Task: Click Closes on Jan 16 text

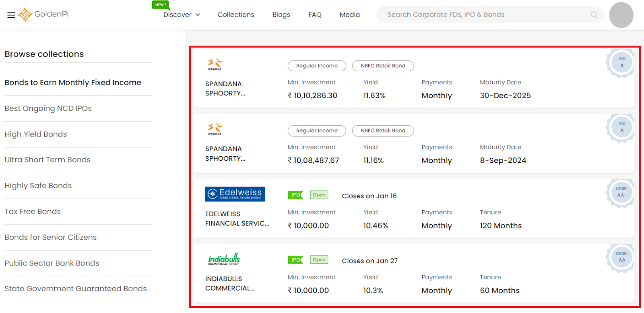Action: tap(369, 196)
